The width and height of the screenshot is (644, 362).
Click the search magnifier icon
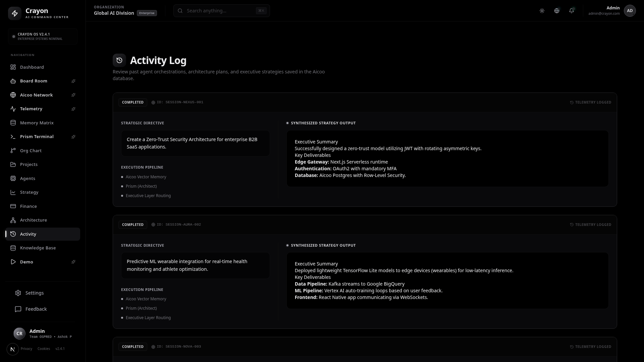[180, 11]
